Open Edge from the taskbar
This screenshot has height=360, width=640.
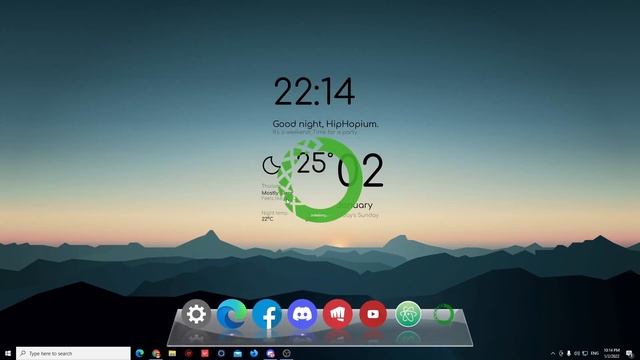point(140,353)
